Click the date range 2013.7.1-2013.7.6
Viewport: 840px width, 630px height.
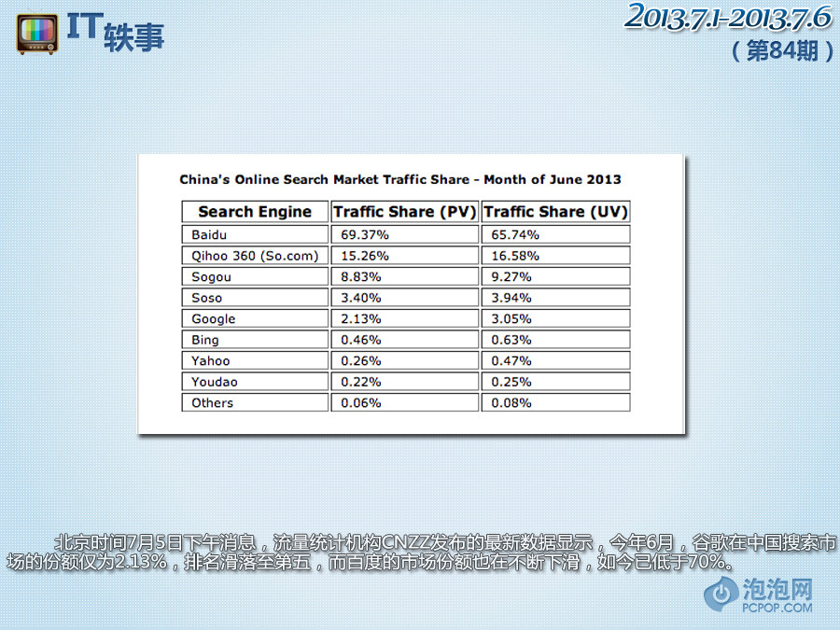click(728, 17)
